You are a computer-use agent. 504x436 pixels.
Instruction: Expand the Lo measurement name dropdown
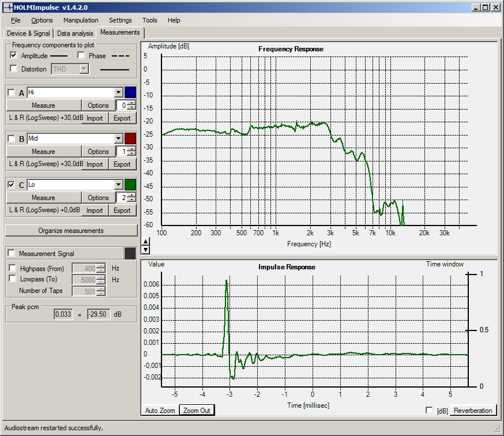pyautogui.click(x=119, y=185)
